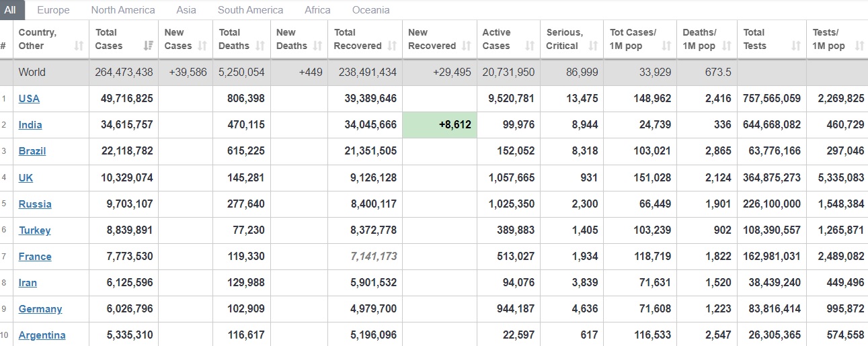Switch to the Europe tab
The height and width of the screenshot is (346, 868).
[x=53, y=10]
